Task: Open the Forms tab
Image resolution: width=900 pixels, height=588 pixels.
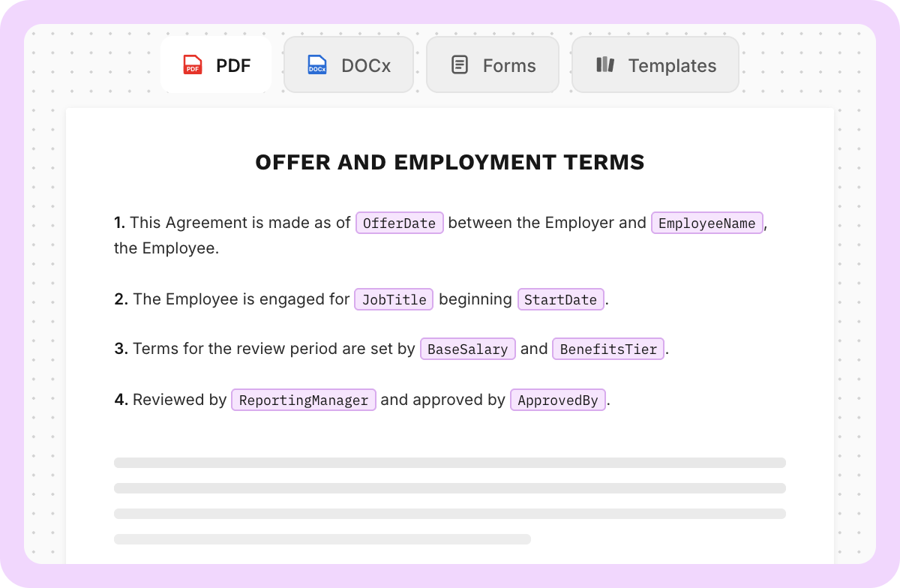Action: 493,65
